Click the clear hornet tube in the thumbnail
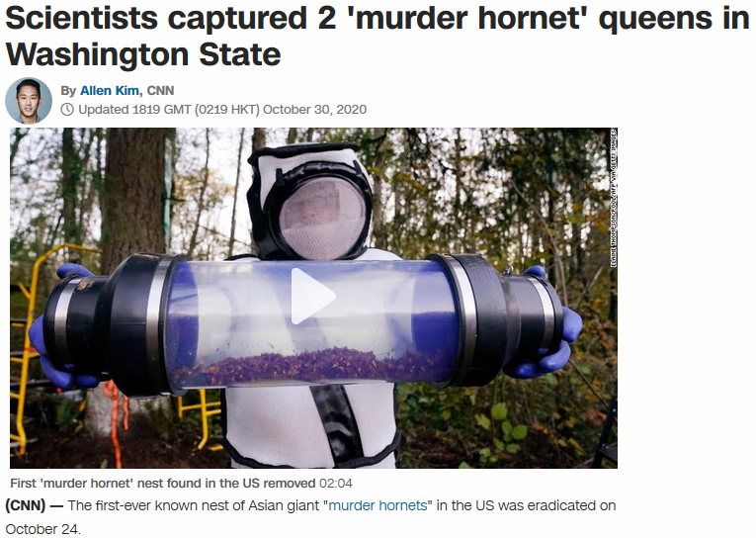This screenshot has width=756, height=538. tap(311, 323)
